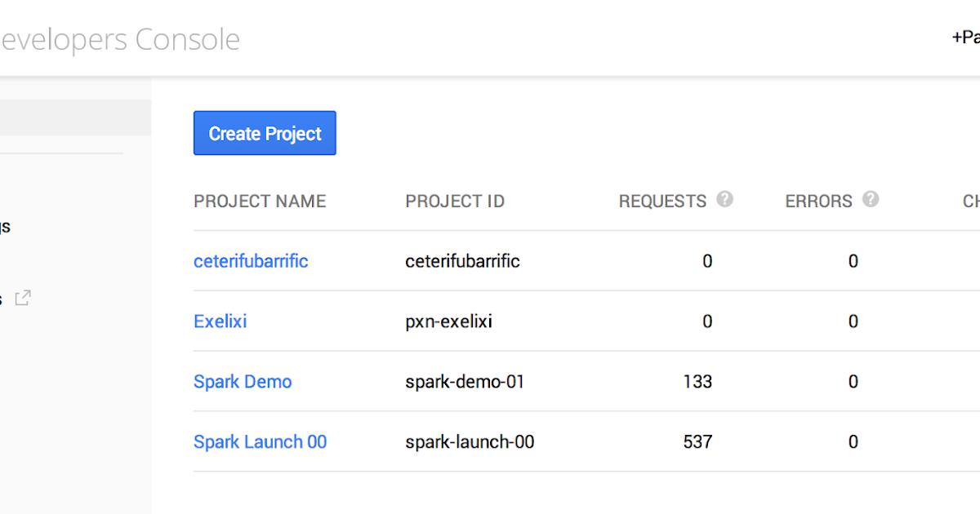Sort by the ERRORS column header

coord(819,200)
